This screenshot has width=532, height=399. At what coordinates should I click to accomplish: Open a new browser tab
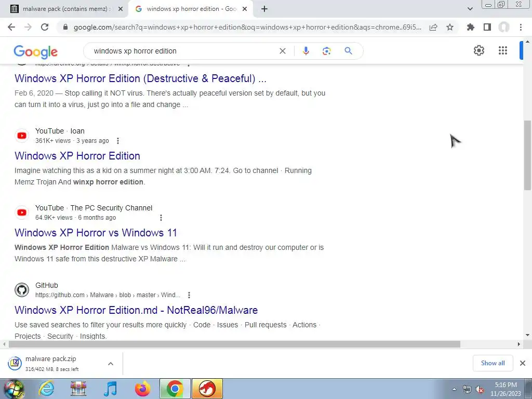pyautogui.click(x=264, y=9)
